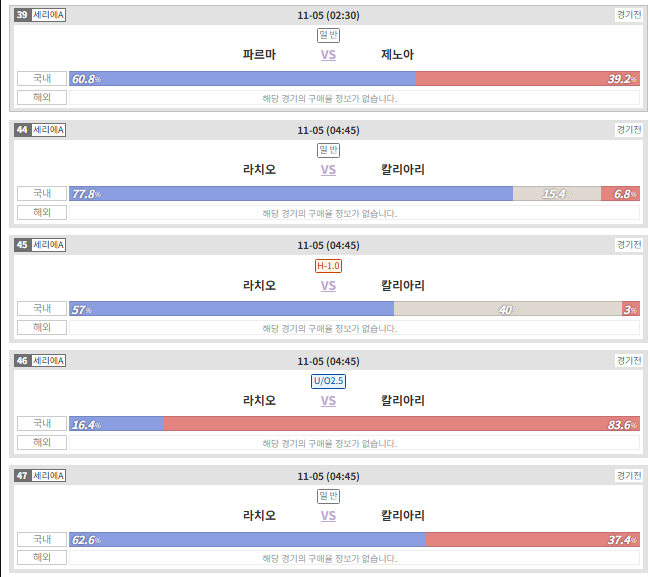Click the 국내 label in match 39
Screen dimensions: 650x577
point(42,78)
